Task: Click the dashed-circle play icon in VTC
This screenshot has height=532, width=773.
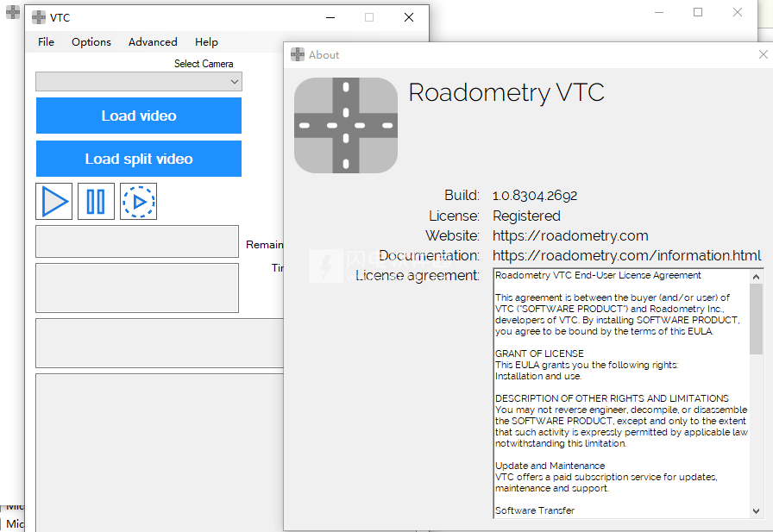Action: [x=139, y=202]
